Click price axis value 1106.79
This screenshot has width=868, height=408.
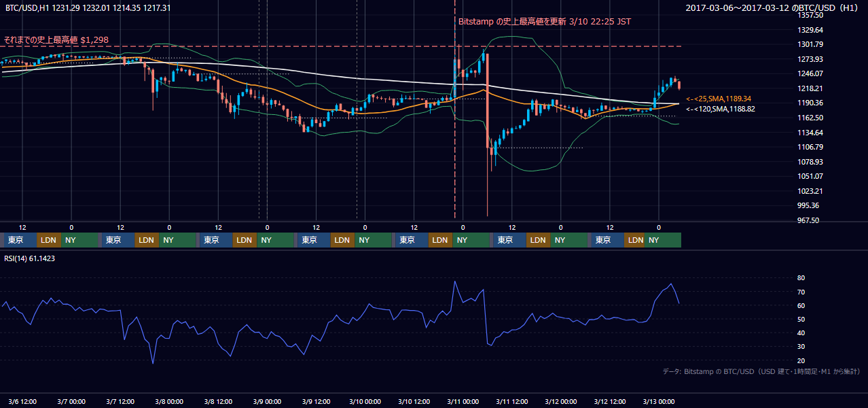click(x=809, y=147)
